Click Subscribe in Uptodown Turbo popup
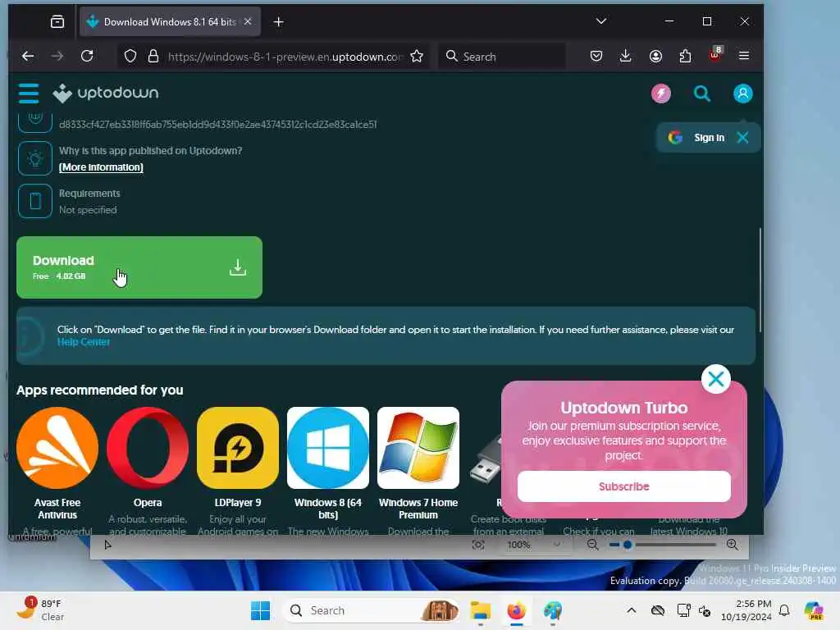 click(623, 486)
